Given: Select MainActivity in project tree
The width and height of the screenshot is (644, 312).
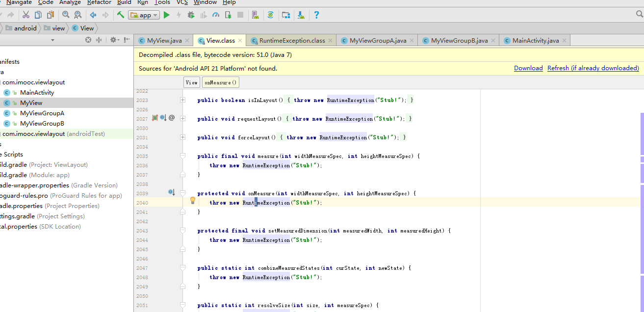Looking at the screenshot, I should point(37,93).
